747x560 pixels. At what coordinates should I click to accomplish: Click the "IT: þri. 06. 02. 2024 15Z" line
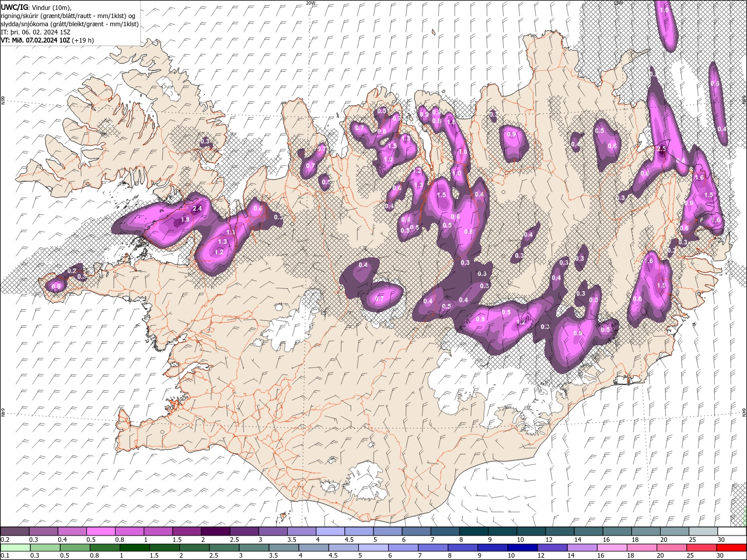[35, 32]
